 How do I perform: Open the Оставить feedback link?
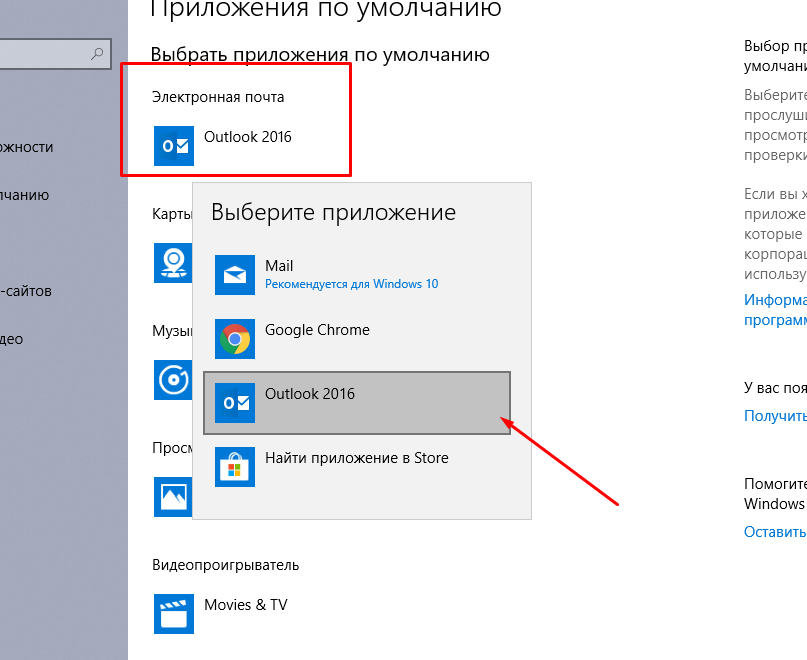(x=775, y=532)
